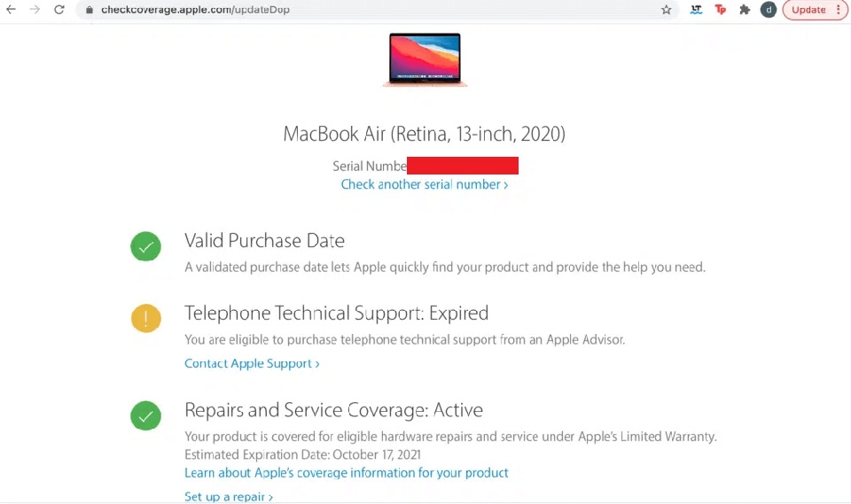Image resolution: width=851 pixels, height=504 pixels.
Task: Click 'Check another serial number' link
Action: click(x=425, y=184)
